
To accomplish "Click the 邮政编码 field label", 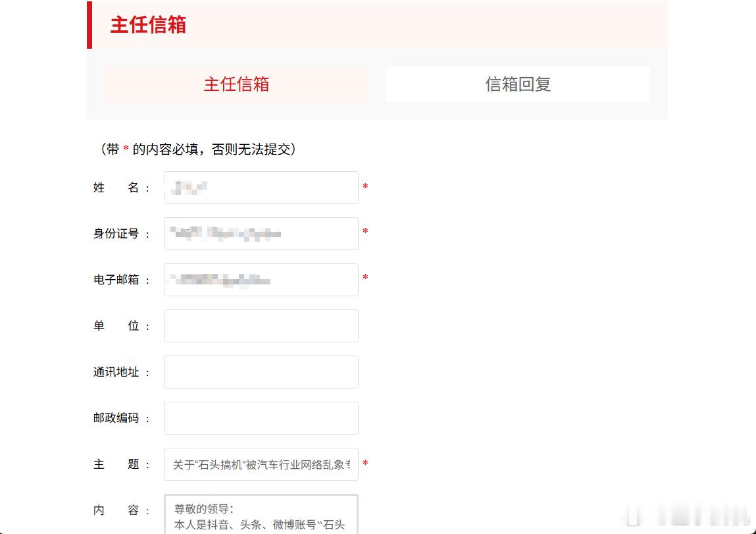I will pos(121,418).
